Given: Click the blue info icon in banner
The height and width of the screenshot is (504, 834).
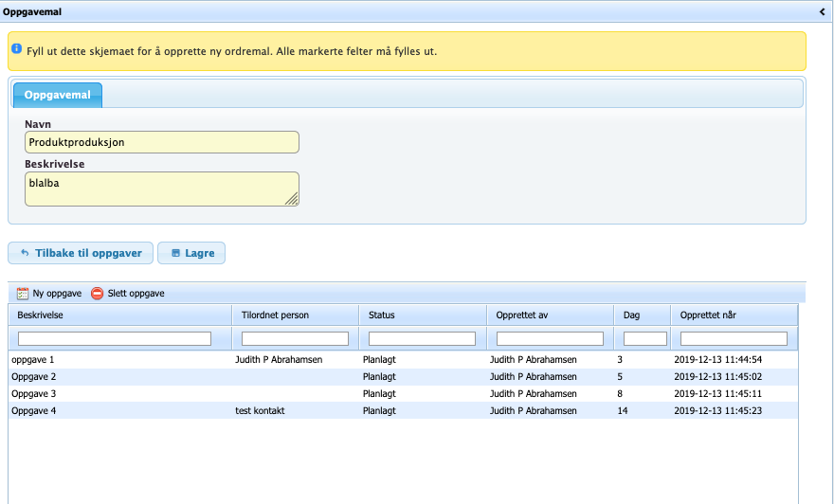Looking at the screenshot, I should point(17,48).
